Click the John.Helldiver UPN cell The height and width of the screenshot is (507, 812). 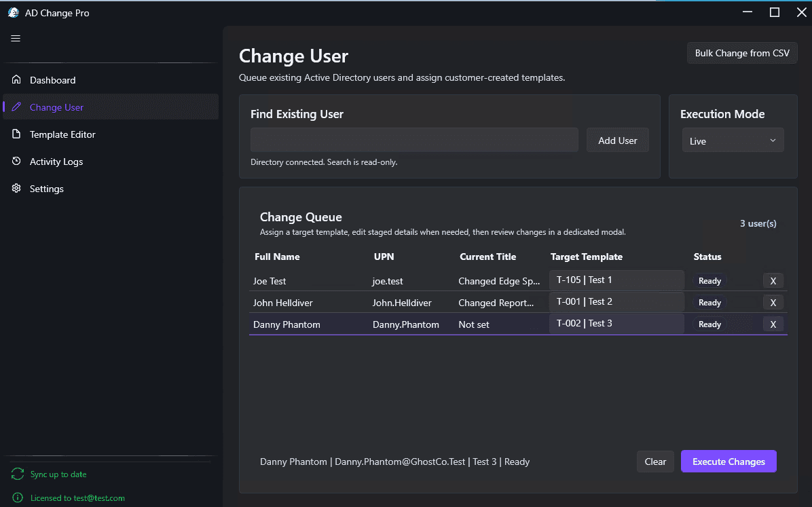402,303
